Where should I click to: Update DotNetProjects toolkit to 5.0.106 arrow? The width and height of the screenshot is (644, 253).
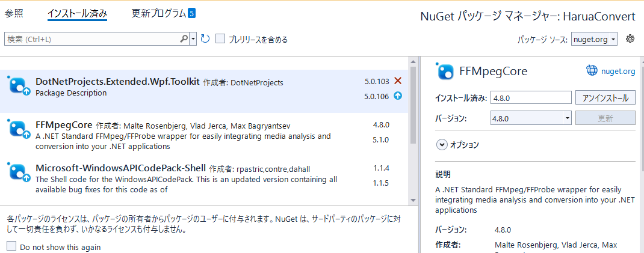[398, 96]
